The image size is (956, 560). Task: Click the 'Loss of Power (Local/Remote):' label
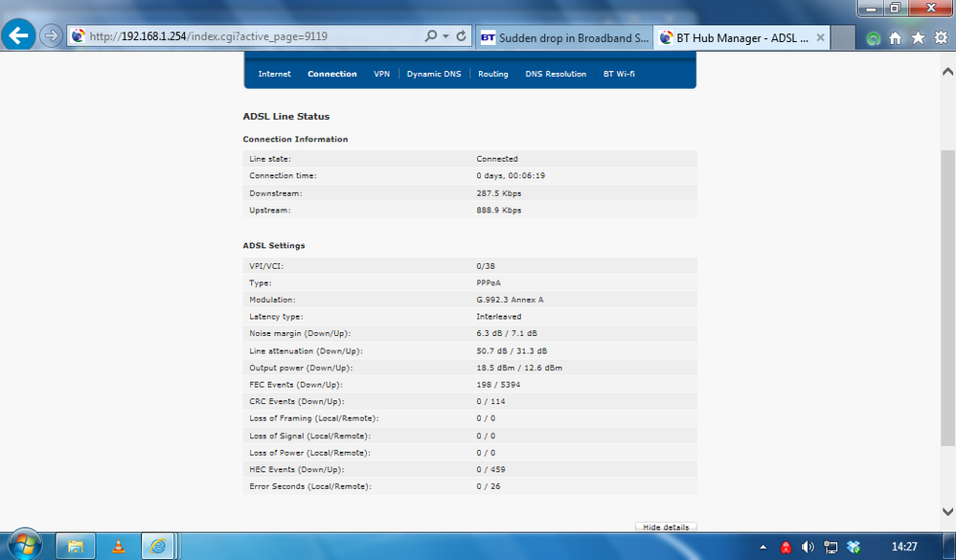tap(309, 453)
